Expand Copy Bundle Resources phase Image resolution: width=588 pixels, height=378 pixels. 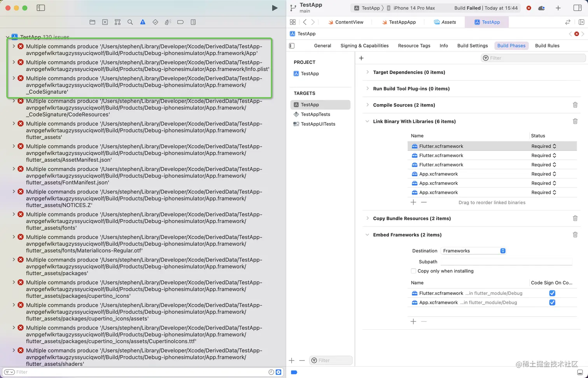367,218
